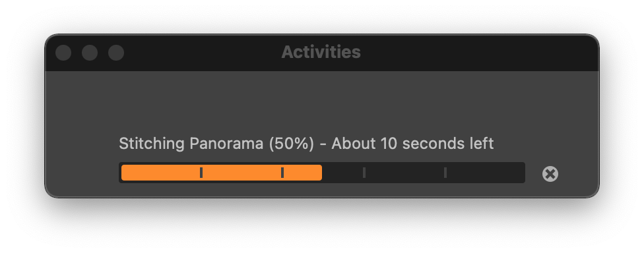Click the About 10 seconds left text
The width and height of the screenshot is (644, 253).
[412, 144]
